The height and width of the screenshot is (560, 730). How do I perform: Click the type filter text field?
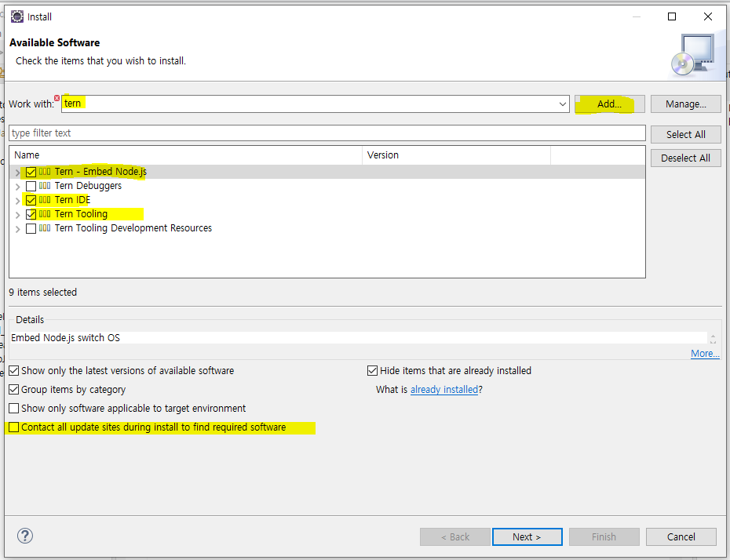[x=327, y=133]
